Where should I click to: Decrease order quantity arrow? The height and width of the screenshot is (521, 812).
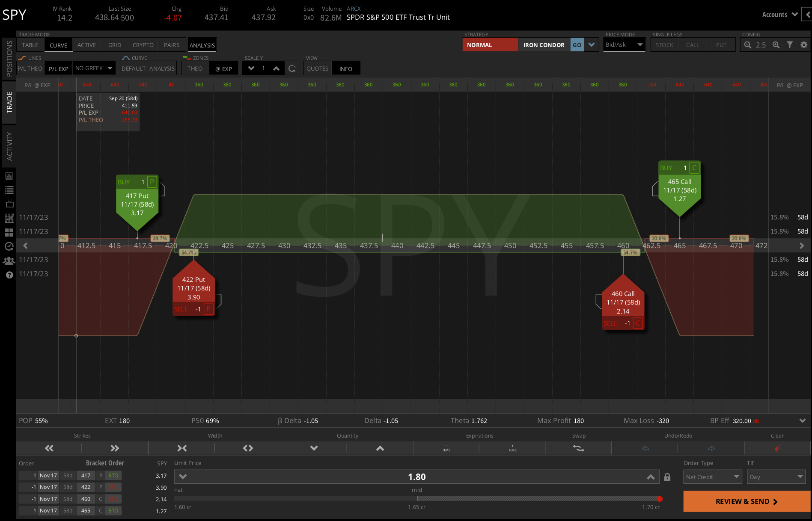314,448
